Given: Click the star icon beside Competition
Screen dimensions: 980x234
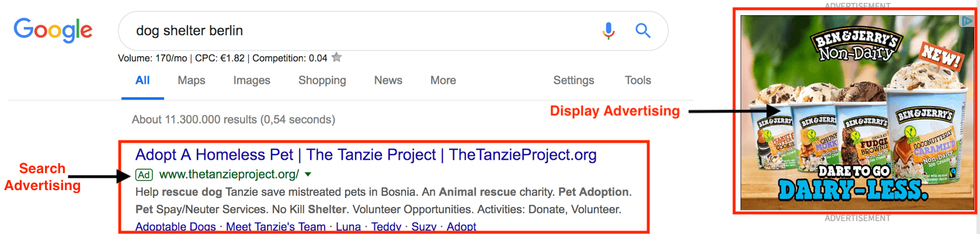Looking at the screenshot, I should (x=336, y=57).
